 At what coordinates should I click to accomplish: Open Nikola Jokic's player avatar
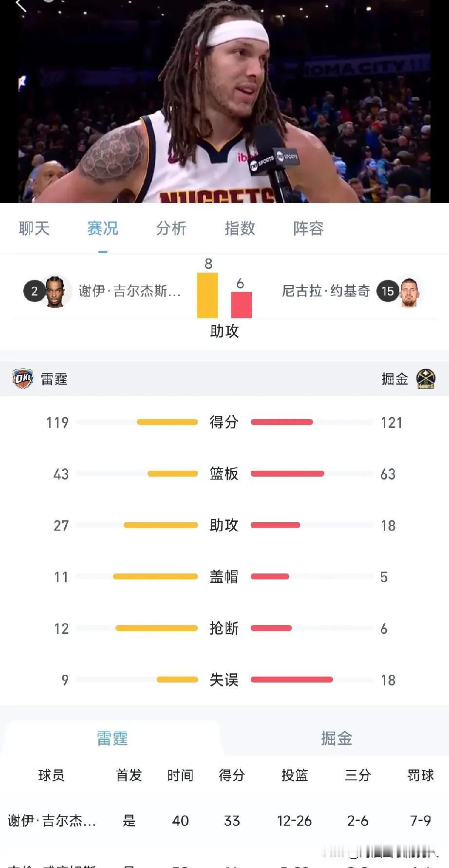tap(410, 291)
